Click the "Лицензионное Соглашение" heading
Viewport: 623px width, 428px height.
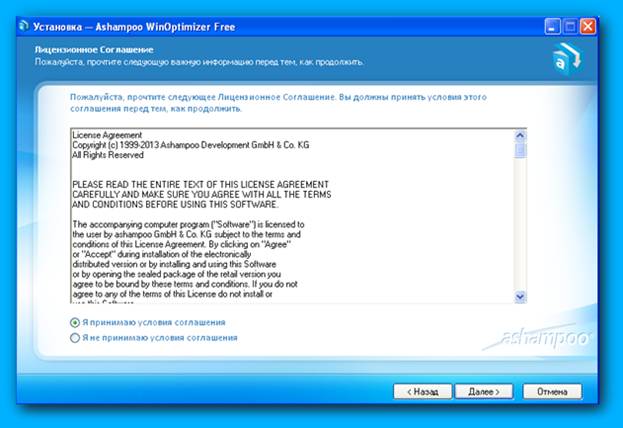pyautogui.click(x=94, y=50)
